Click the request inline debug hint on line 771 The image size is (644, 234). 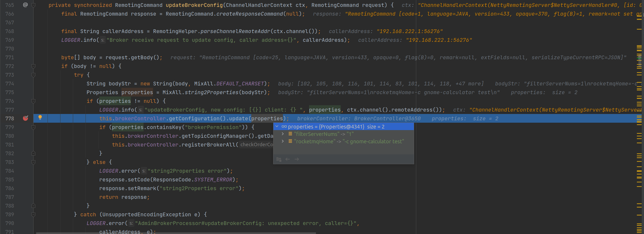(x=398, y=57)
